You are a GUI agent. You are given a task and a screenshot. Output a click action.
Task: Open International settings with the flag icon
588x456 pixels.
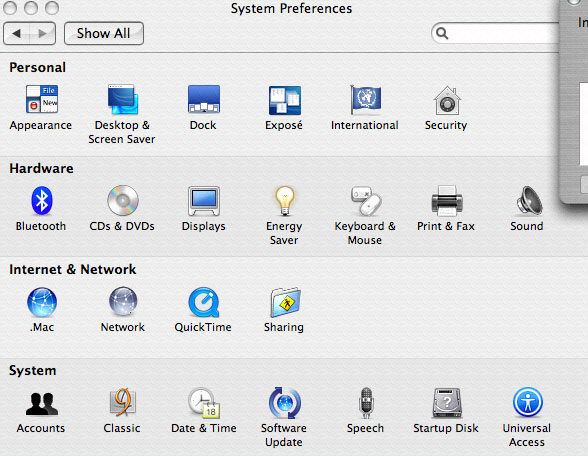click(366, 99)
